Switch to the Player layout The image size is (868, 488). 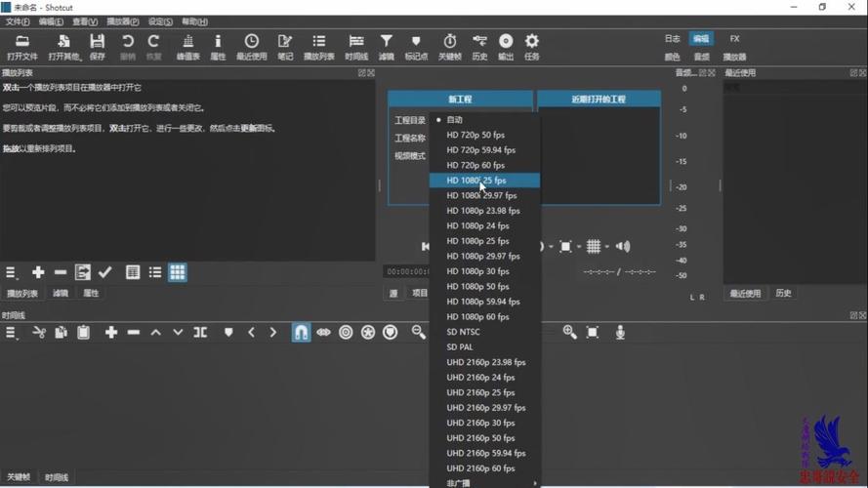pos(734,57)
